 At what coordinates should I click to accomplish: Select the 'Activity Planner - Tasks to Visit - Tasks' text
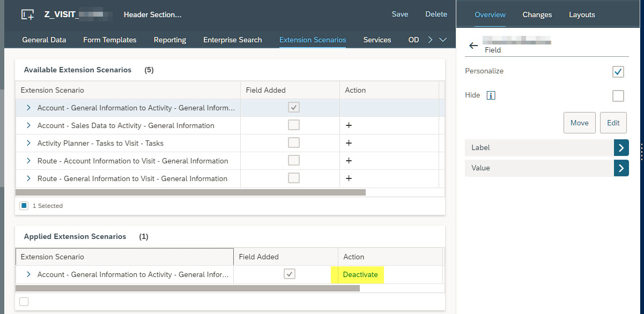pyautogui.click(x=100, y=143)
